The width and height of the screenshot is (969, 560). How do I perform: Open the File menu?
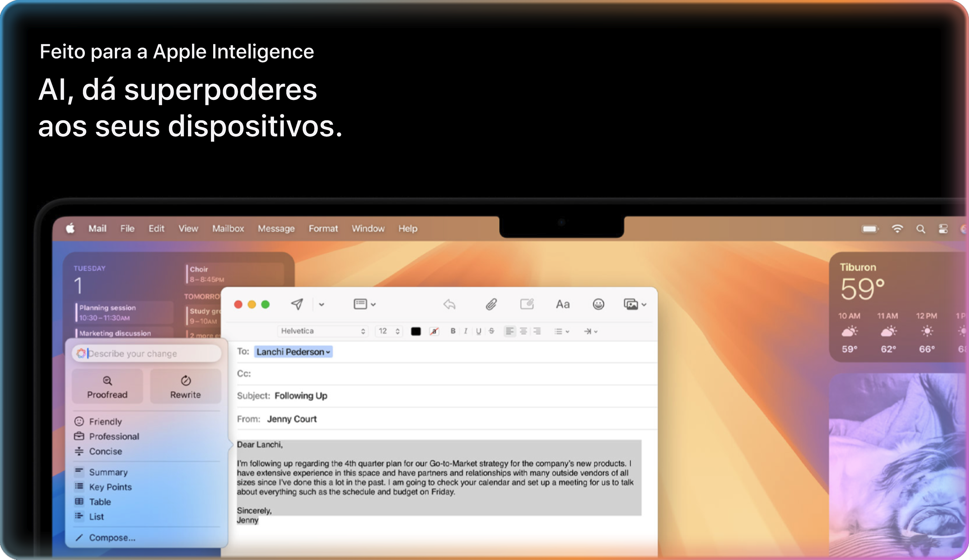127,228
